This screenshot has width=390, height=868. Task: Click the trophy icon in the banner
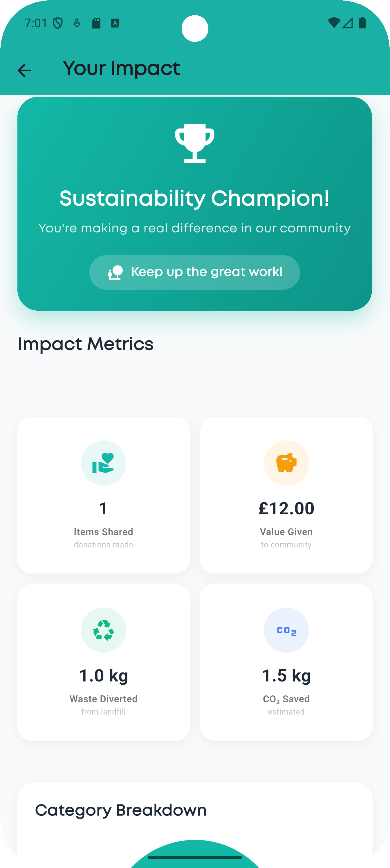(x=194, y=143)
